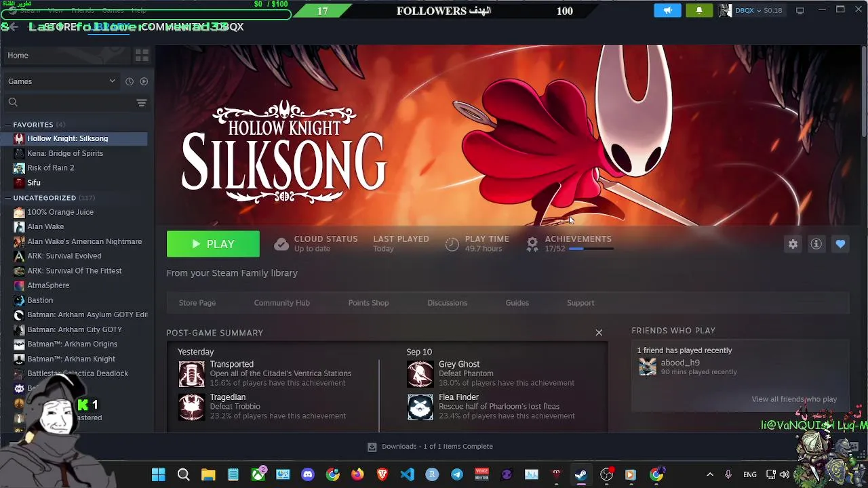Open the Community Hub link
The width and height of the screenshot is (868, 488).
pyautogui.click(x=281, y=303)
